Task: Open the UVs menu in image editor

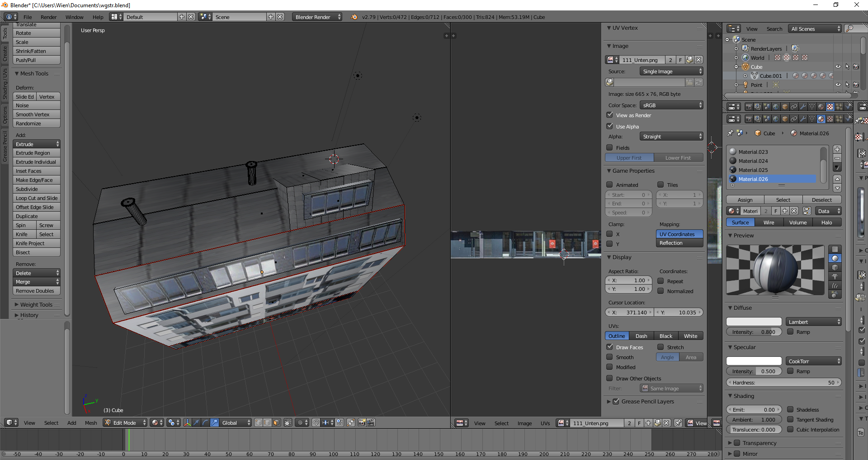Action: tap(545, 423)
